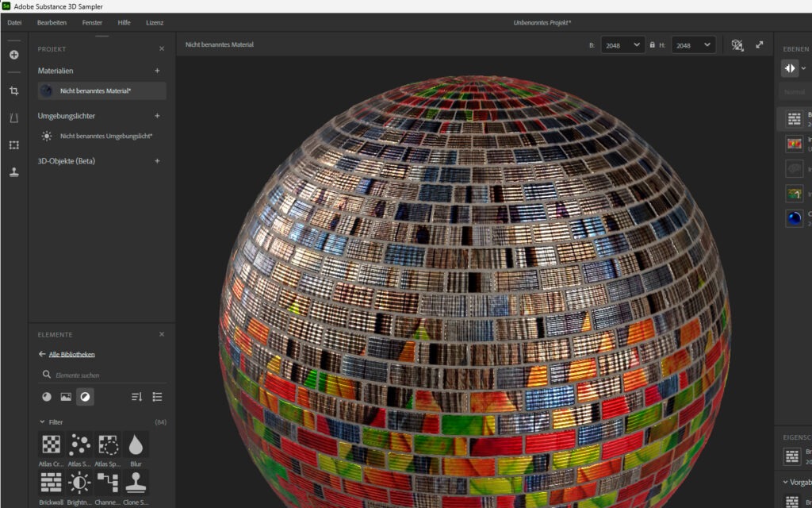
Task: Click the back arrow beside Alle Bibliotheken
Action: 42,354
